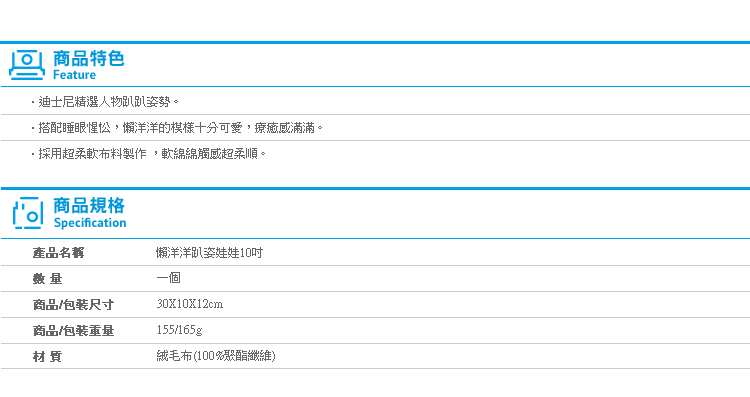Click the Feature subtitle label
Image resolution: width=750 pixels, height=397 pixels.
74,75
